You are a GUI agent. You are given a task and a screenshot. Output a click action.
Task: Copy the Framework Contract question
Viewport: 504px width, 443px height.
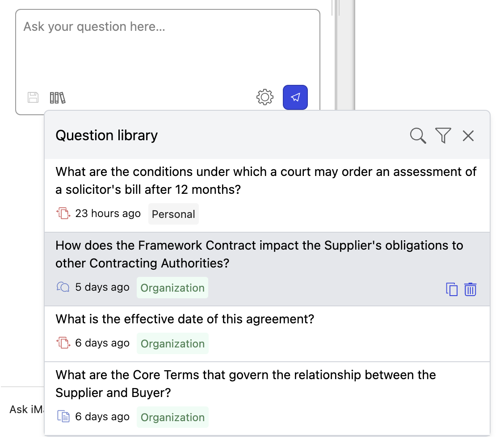coord(452,289)
